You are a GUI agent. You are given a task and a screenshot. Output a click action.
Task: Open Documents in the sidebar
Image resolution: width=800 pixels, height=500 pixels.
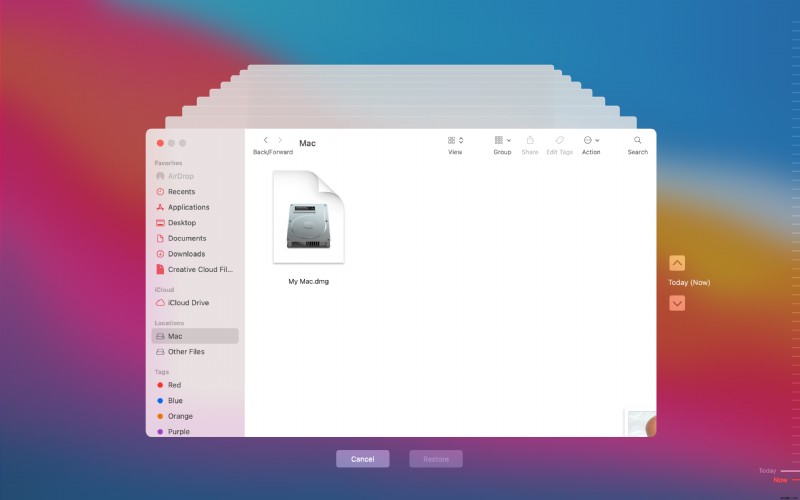click(x=195, y=238)
